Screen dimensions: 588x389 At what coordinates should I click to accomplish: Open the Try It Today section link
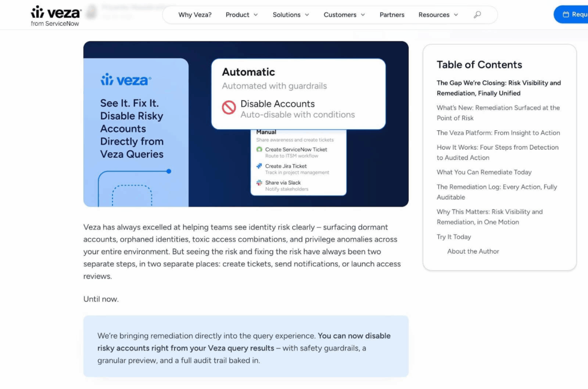coord(454,237)
